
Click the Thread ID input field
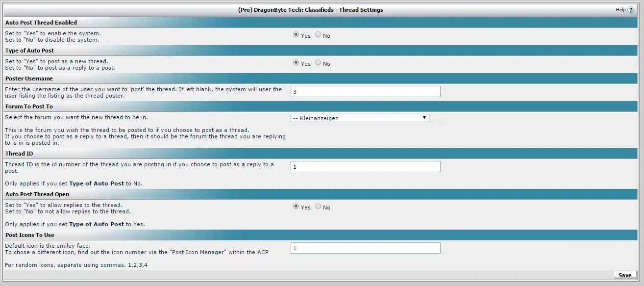click(366, 167)
